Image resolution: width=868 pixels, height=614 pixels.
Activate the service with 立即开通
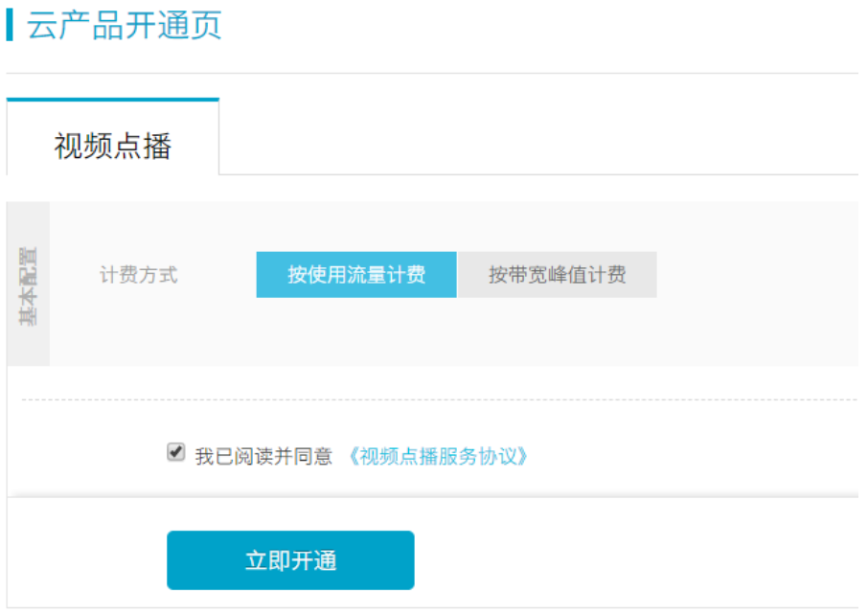[x=290, y=560]
